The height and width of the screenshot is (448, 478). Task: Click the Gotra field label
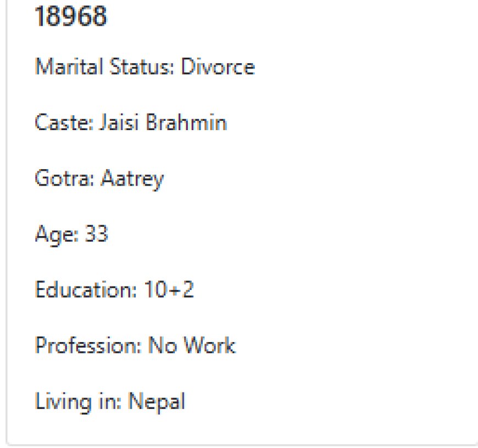click(65, 178)
